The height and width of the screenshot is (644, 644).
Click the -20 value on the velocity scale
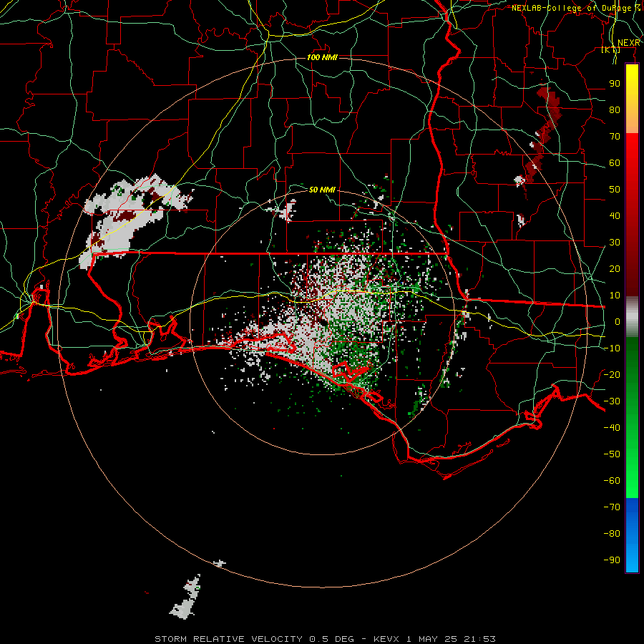click(x=612, y=375)
